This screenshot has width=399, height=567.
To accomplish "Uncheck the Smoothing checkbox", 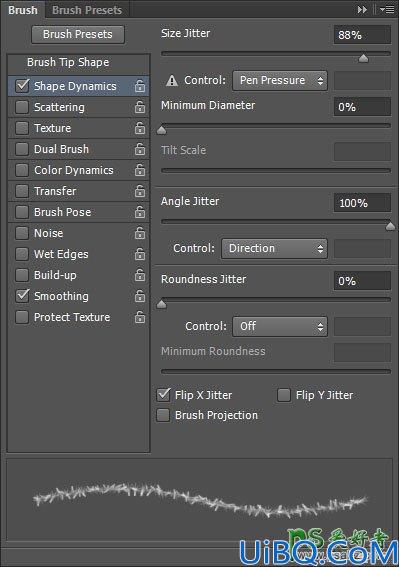I will [x=22, y=296].
